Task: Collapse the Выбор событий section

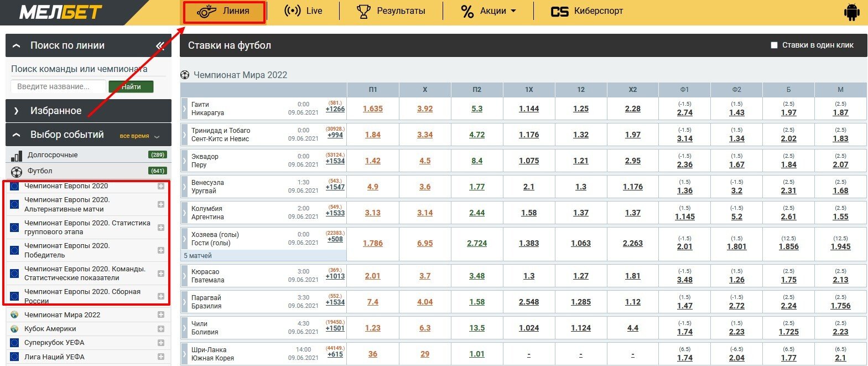Action: point(17,135)
